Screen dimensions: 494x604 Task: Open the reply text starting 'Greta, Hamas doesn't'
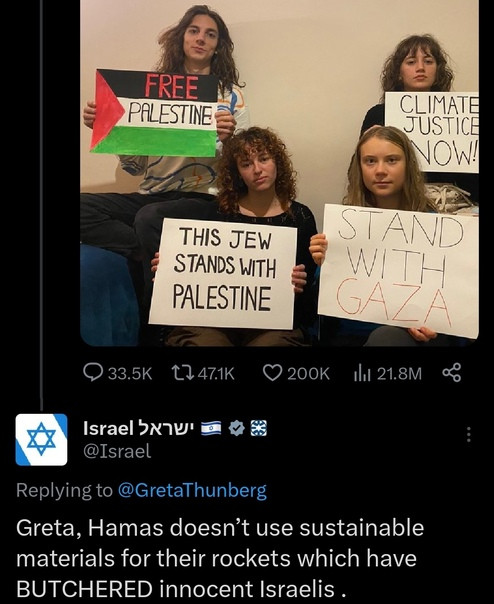(x=220, y=558)
